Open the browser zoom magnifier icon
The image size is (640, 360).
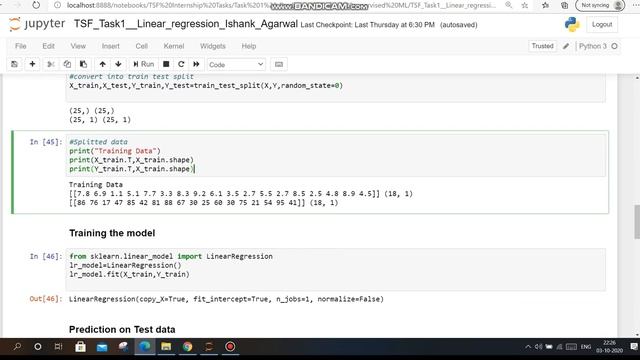(509, 5)
